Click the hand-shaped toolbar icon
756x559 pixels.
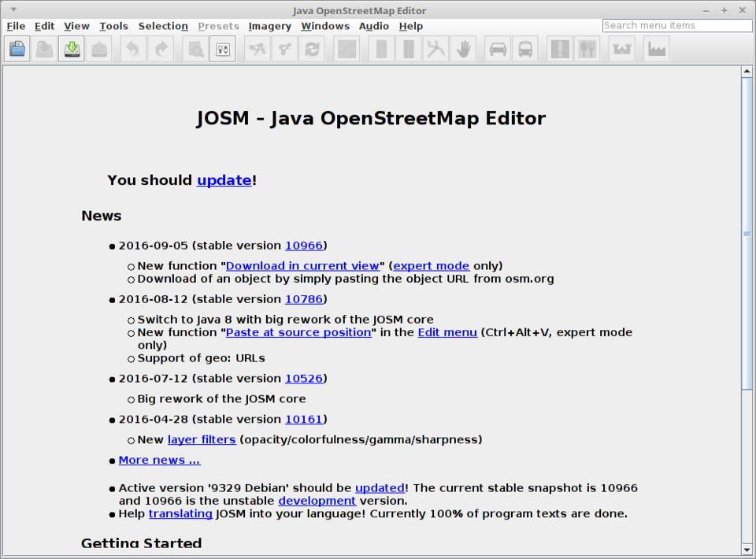[463, 50]
